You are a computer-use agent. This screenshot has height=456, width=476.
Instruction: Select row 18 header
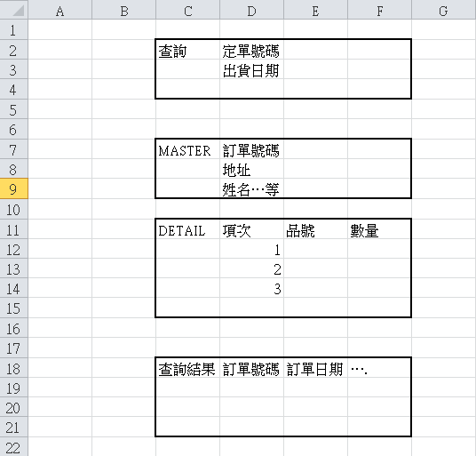14,368
